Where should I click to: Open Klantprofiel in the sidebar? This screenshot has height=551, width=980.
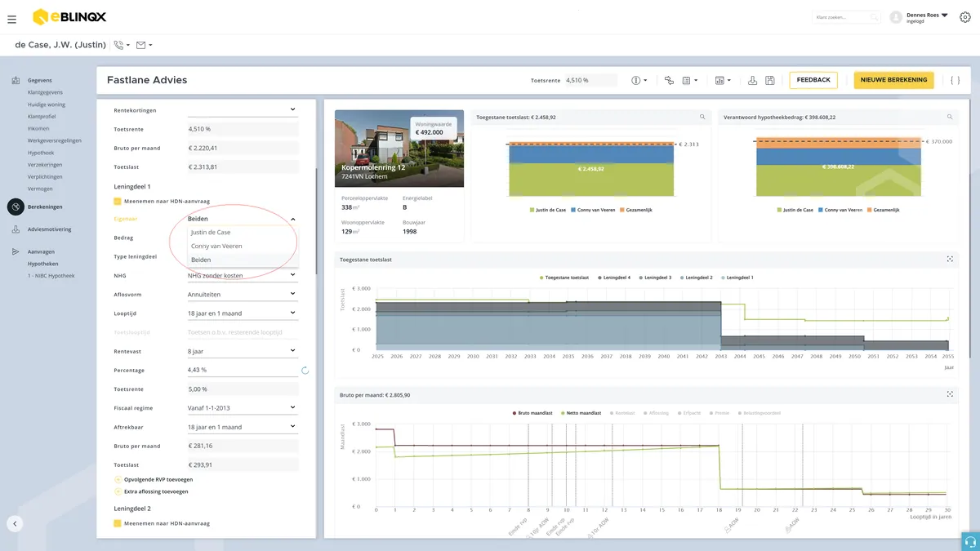click(x=42, y=117)
